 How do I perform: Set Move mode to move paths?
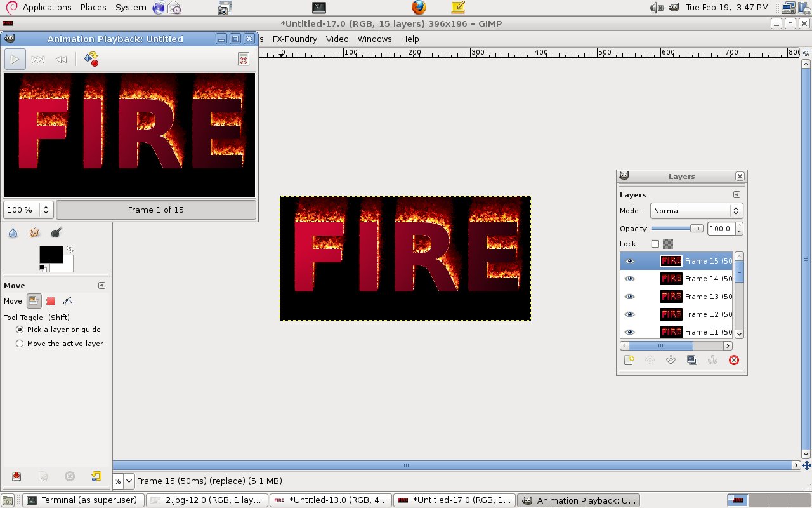[67, 301]
